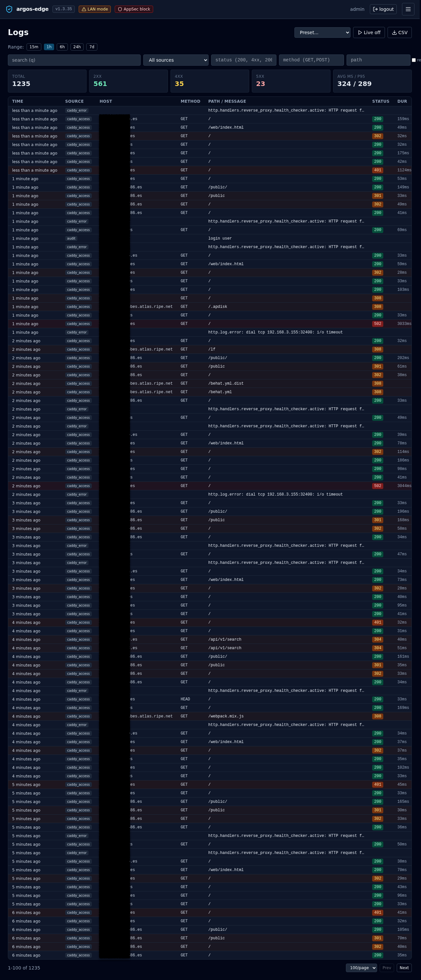
Task: Click the 502 status in the 3033ms row
Action: [377, 324]
